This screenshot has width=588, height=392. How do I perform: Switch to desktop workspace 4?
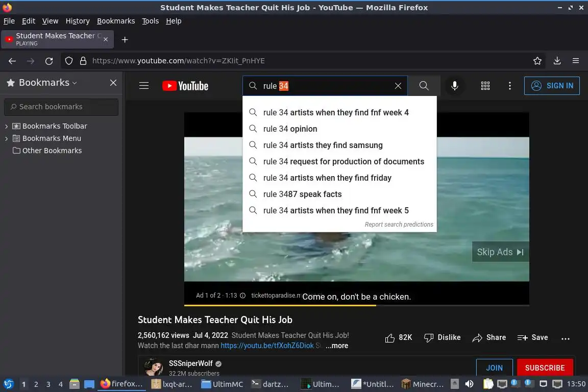[x=60, y=384]
